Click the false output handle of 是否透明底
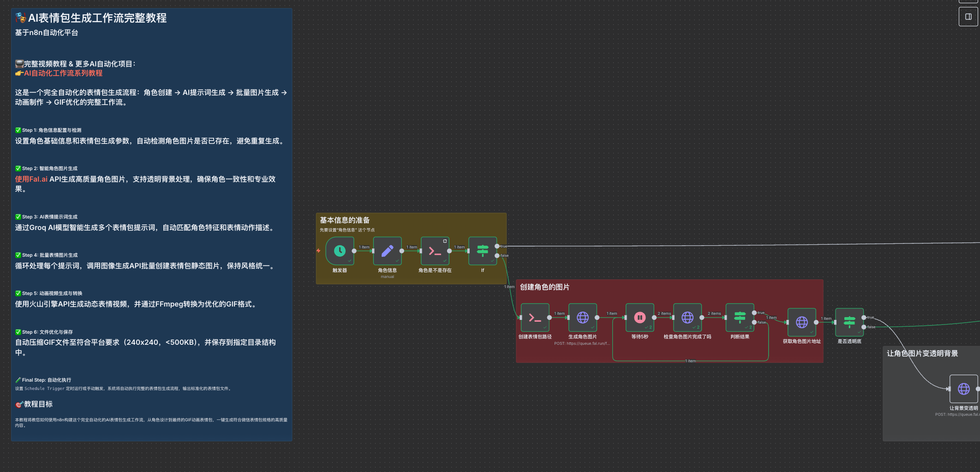Viewport: 980px width, 472px height. [x=864, y=327]
